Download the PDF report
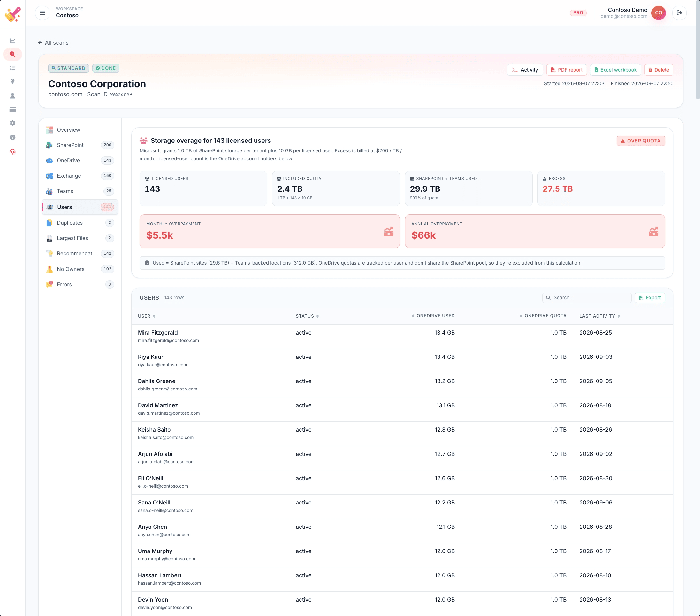 (x=567, y=70)
